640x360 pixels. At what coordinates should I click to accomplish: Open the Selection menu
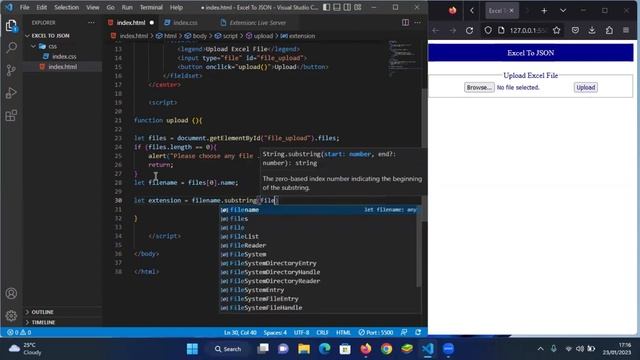[66, 7]
